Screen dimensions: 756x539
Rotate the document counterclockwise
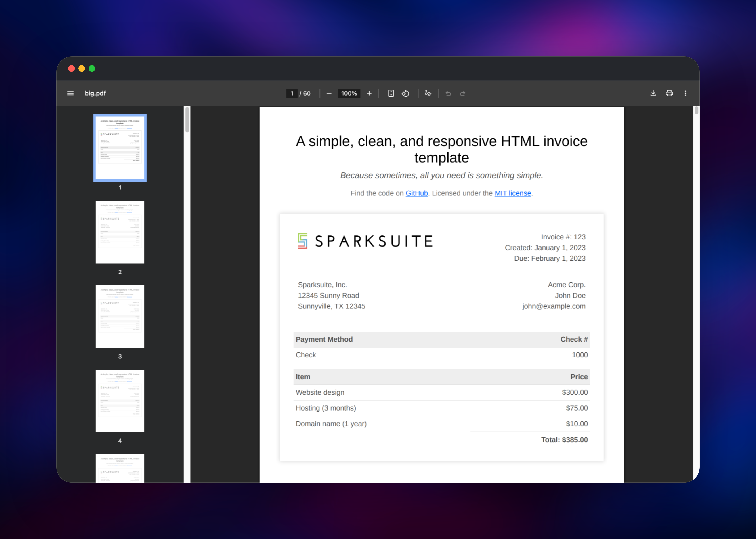[x=405, y=93]
